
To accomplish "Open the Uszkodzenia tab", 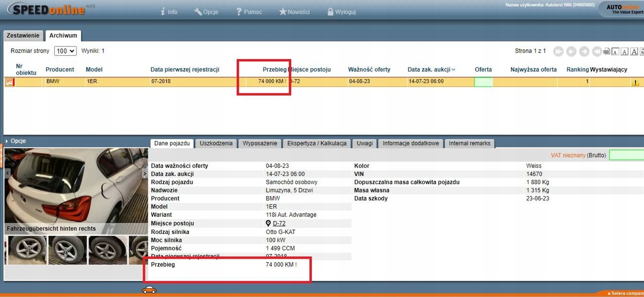I will point(216,143).
